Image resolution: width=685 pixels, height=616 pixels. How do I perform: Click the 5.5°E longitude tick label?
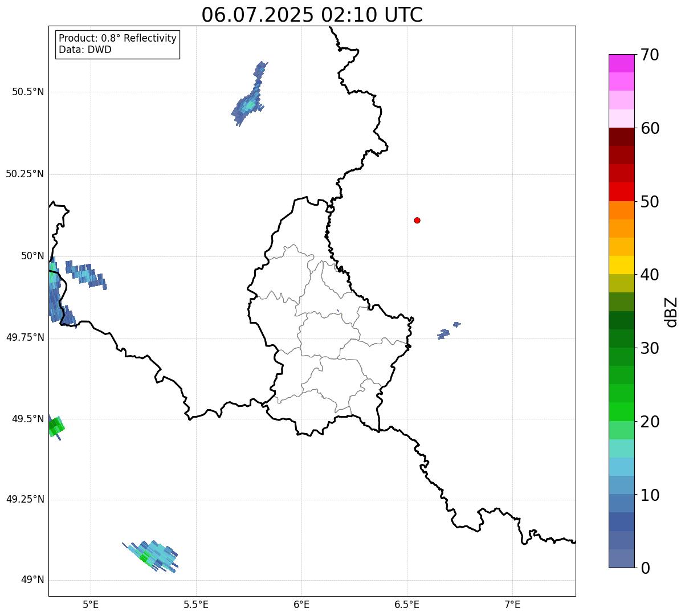pos(196,604)
